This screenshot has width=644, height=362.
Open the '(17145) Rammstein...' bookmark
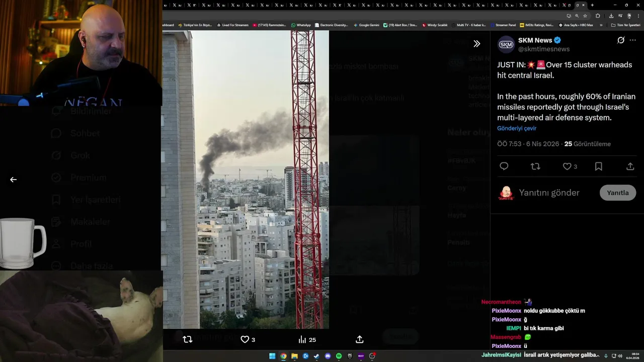tap(269, 25)
